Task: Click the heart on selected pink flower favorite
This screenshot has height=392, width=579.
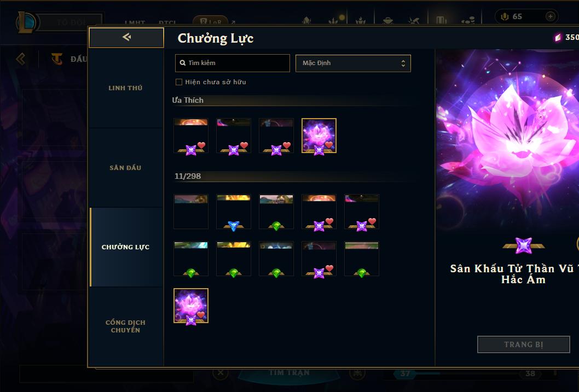Action: click(x=329, y=145)
